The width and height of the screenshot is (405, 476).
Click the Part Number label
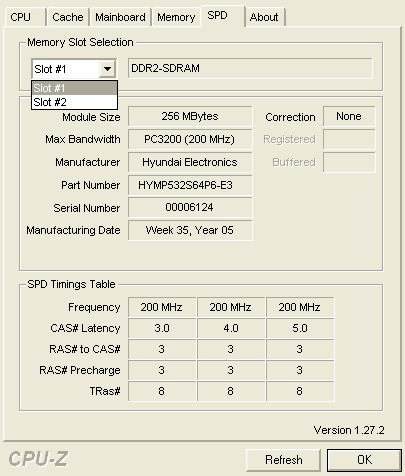click(90, 185)
